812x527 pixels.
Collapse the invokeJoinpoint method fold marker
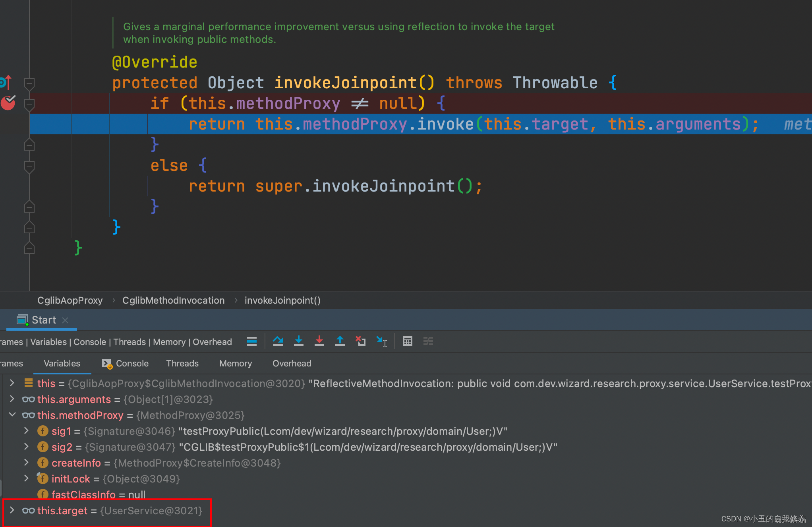coord(29,83)
